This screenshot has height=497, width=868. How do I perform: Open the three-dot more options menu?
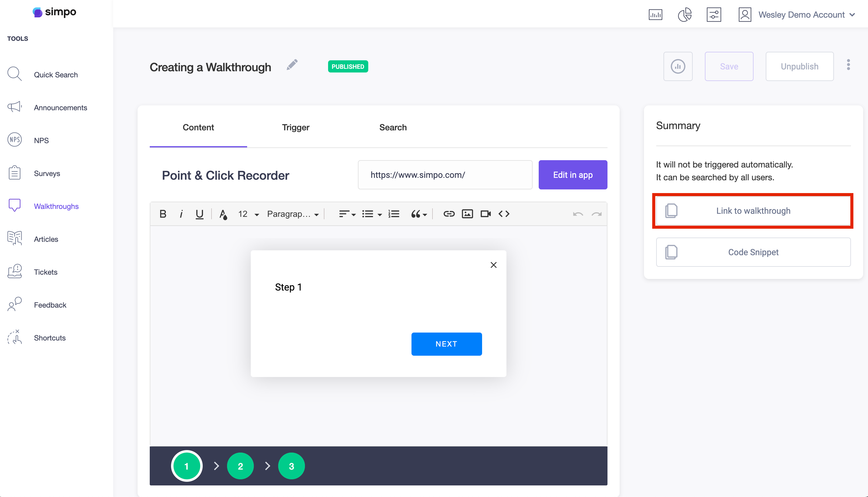click(x=848, y=65)
